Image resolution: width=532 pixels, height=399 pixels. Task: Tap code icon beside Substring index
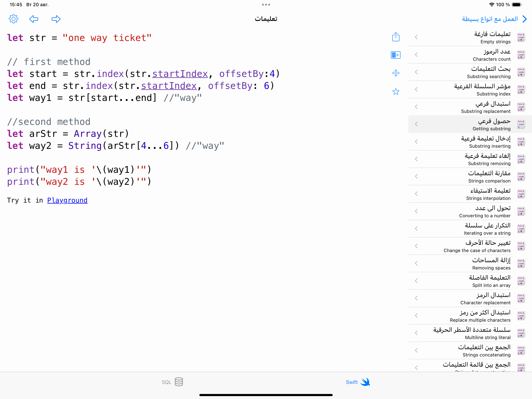tap(521, 90)
